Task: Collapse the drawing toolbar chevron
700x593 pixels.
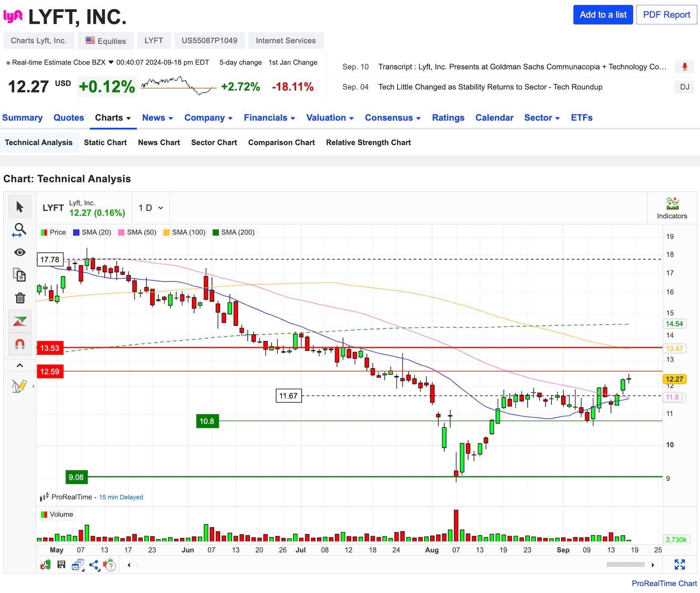Action: (20, 365)
